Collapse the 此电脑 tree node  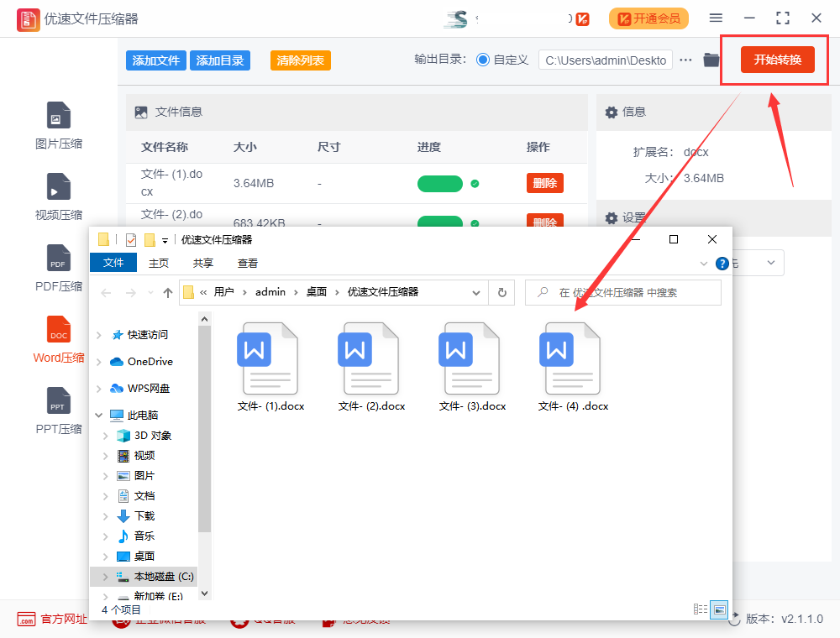98,416
